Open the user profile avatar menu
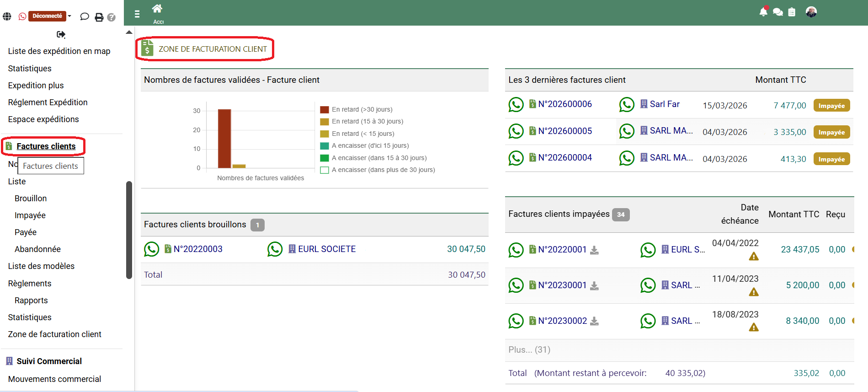This screenshot has width=868, height=392. (811, 12)
